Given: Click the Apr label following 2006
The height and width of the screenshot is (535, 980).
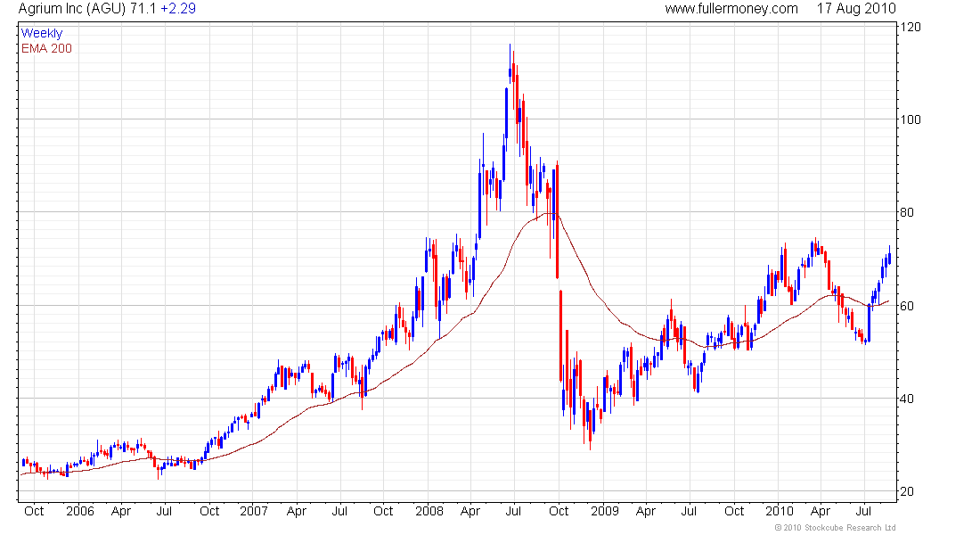Looking at the screenshot, I should pyautogui.click(x=120, y=511).
